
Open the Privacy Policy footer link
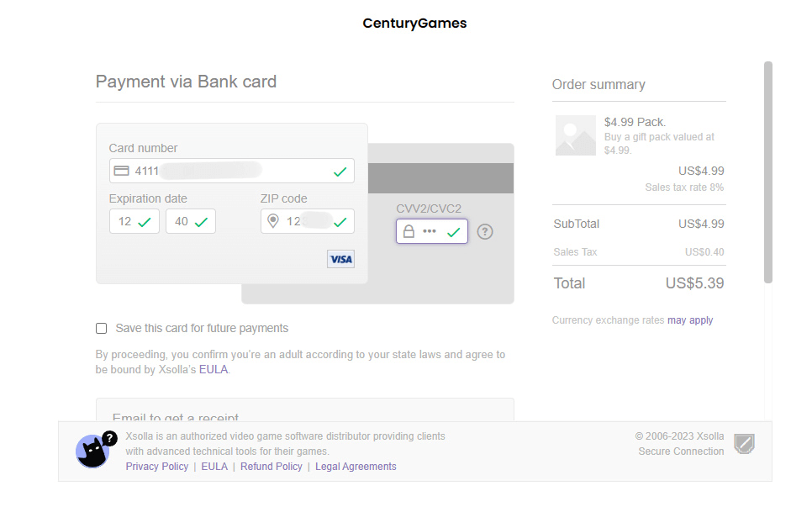pyautogui.click(x=157, y=467)
